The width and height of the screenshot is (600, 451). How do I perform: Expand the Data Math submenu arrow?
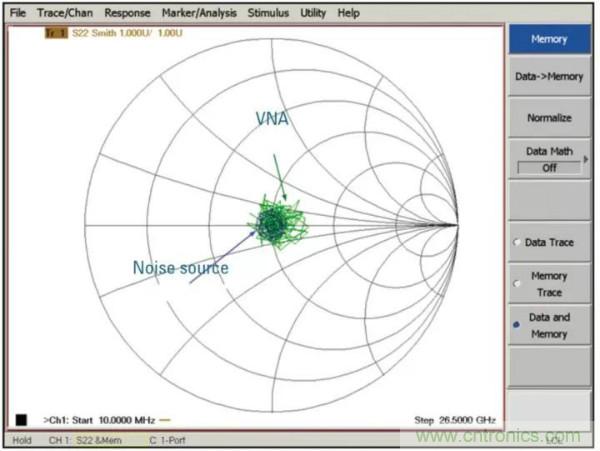(x=587, y=159)
